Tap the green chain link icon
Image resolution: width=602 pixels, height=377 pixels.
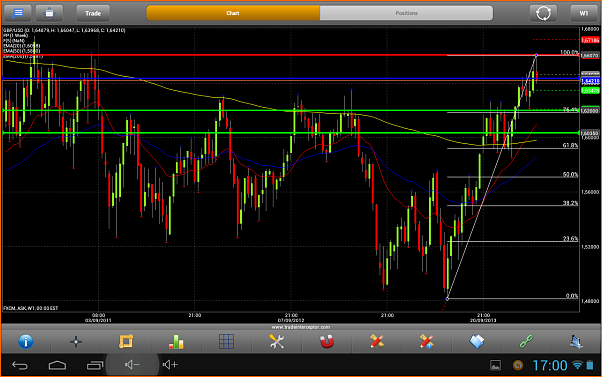[x=526, y=341]
